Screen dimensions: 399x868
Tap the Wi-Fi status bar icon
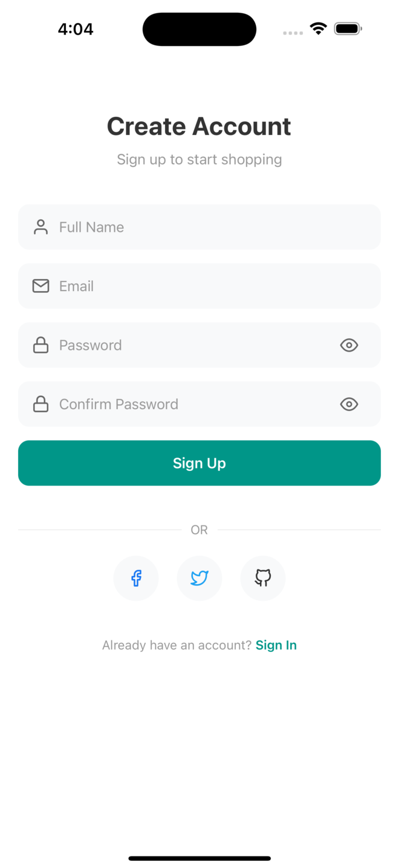318,28
